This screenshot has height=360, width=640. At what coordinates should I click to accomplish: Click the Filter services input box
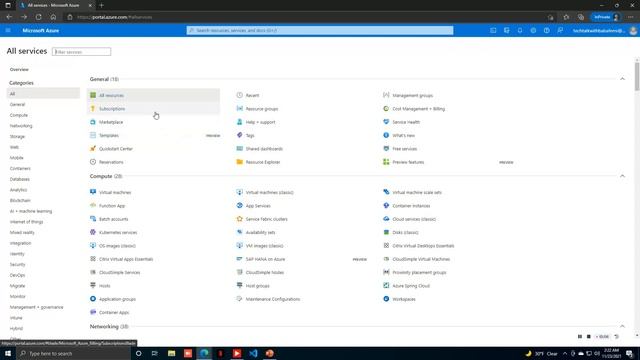coord(82,52)
